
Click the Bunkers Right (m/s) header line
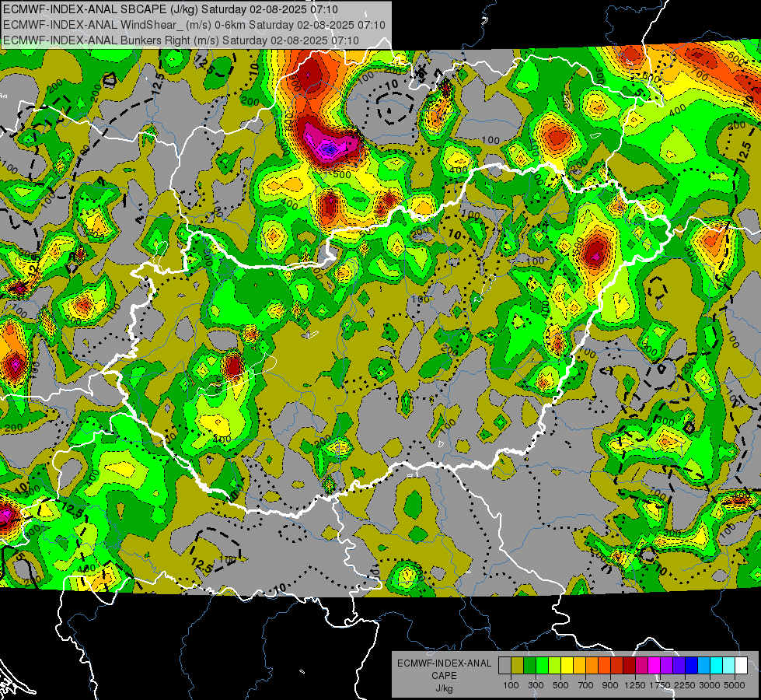181,40
